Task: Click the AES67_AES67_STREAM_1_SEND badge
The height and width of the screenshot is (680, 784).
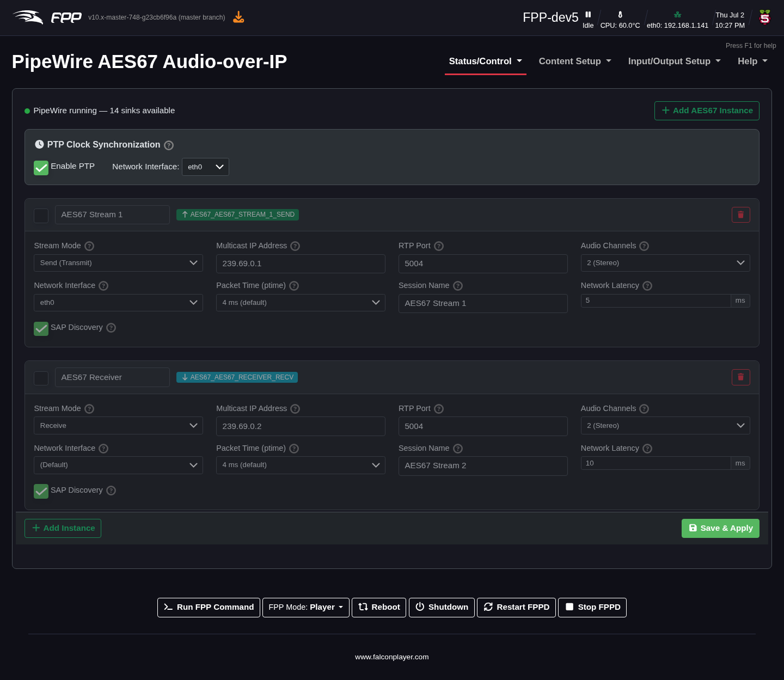Action: (237, 215)
